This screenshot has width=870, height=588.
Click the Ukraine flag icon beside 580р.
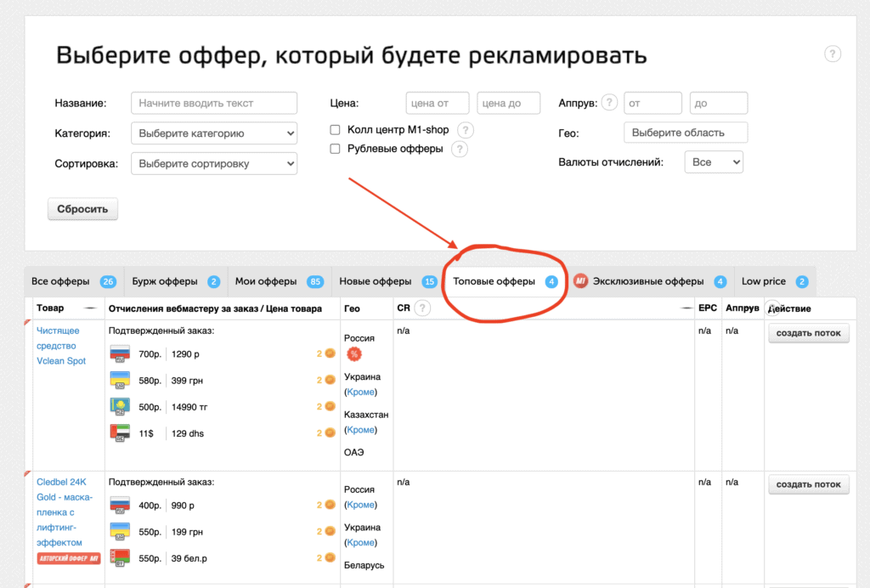pos(119,380)
